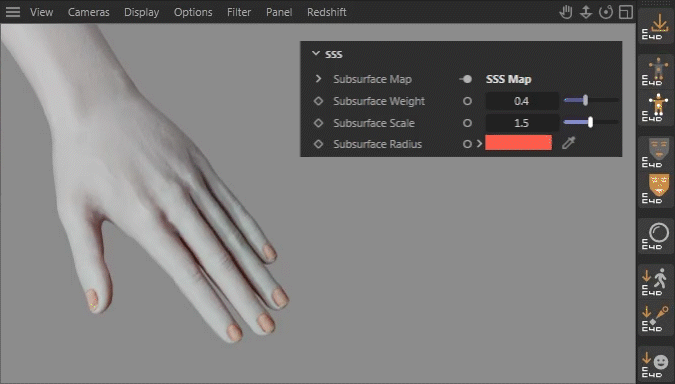Toggle the viewport layout maximize icon
The height and width of the screenshot is (384, 675).
click(x=626, y=12)
